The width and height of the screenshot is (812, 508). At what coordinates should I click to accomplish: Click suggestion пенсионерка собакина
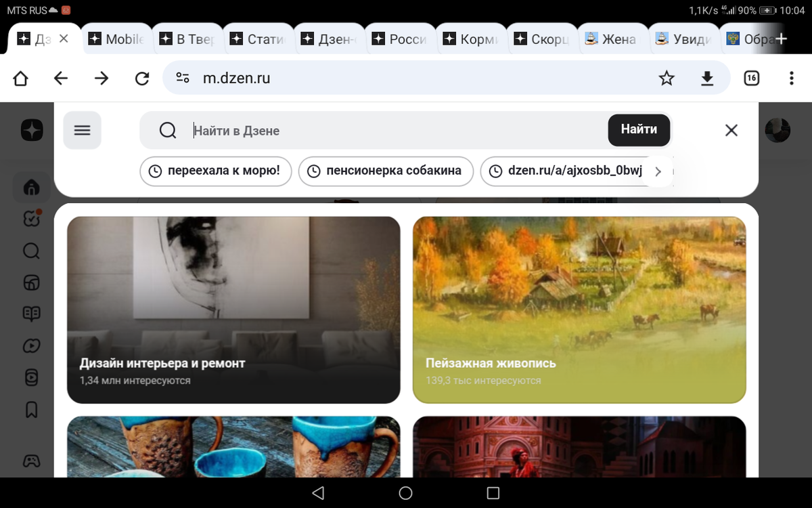point(386,171)
